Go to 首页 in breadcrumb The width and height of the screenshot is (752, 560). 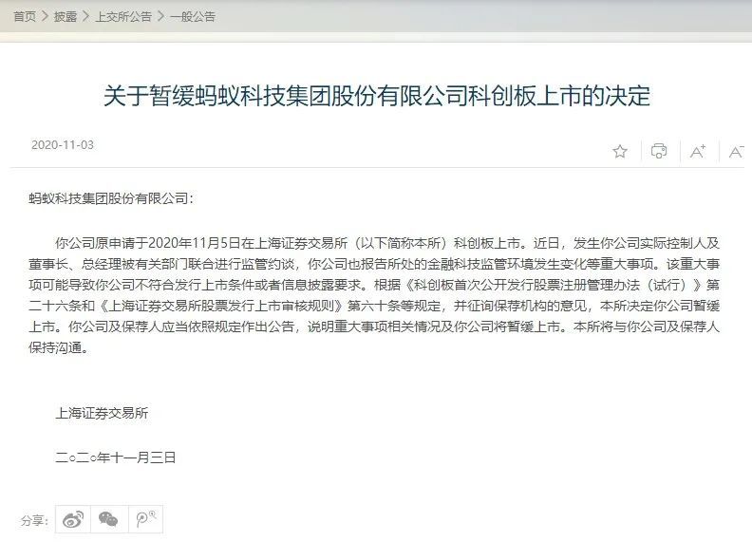point(25,17)
